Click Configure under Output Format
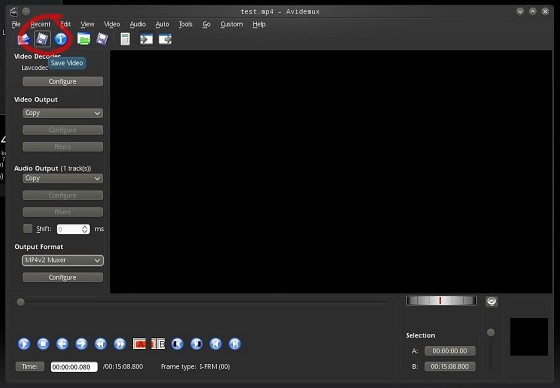Image resolution: width=560 pixels, height=388 pixels. pos(63,277)
